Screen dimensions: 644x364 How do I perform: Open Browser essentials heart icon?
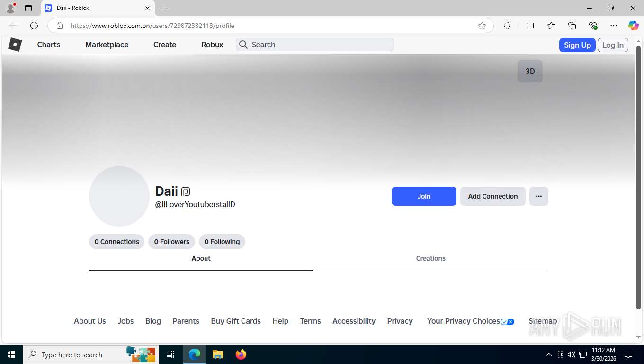(593, 26)
